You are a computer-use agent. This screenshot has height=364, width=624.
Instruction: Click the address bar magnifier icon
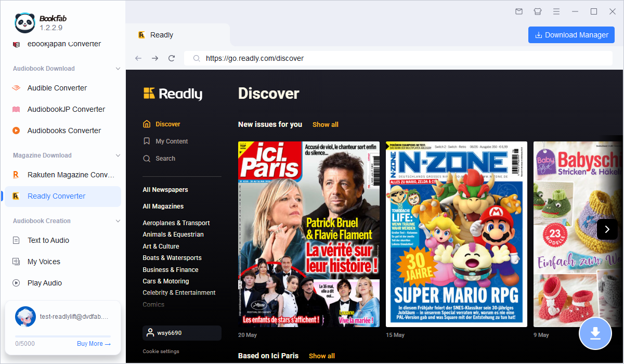[197, 58]
